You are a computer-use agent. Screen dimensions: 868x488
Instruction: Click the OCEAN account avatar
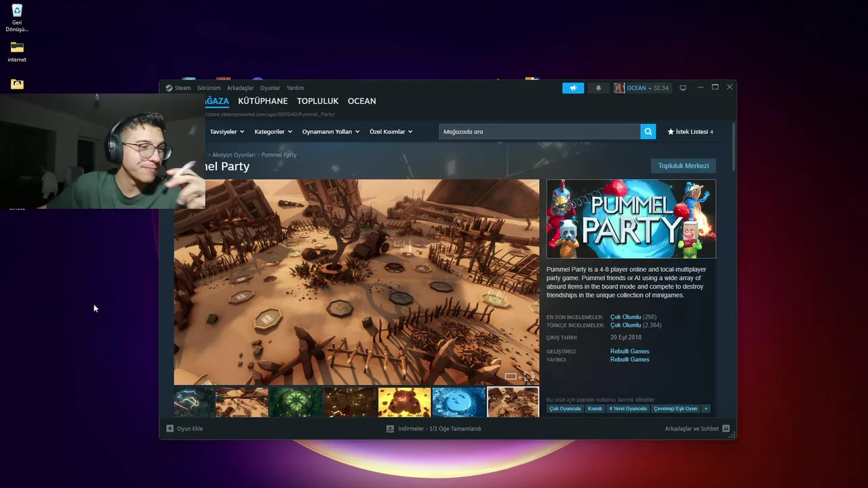(x=619, y=88)
